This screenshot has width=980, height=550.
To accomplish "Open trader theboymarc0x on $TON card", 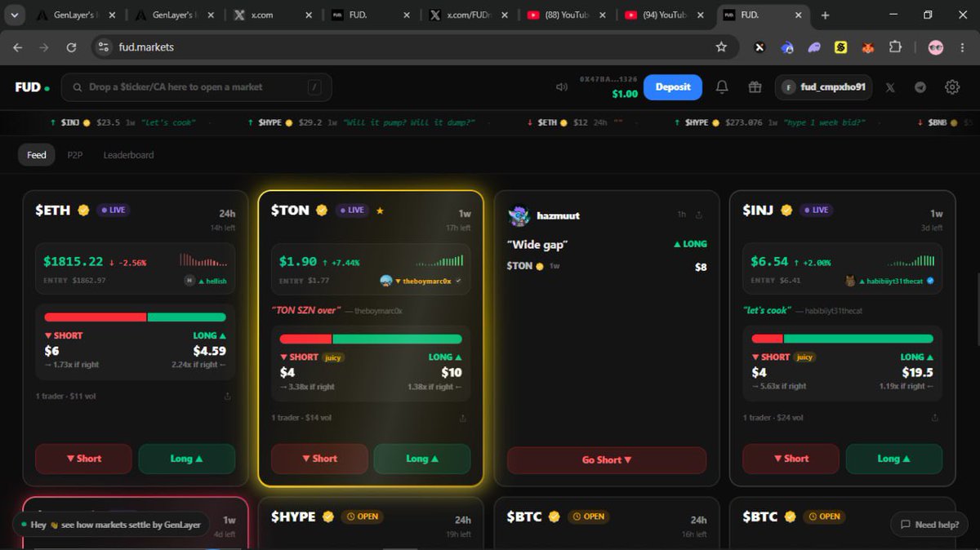I will (x=421, y=281).
